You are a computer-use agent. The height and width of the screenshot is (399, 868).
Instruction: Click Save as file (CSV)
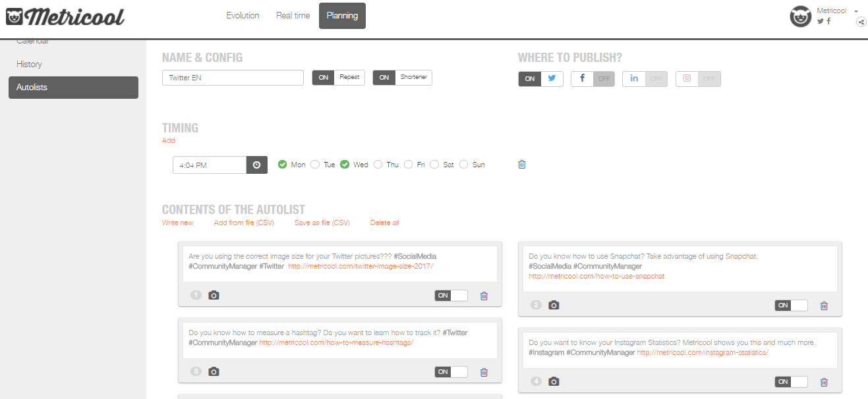coord(322,223)
